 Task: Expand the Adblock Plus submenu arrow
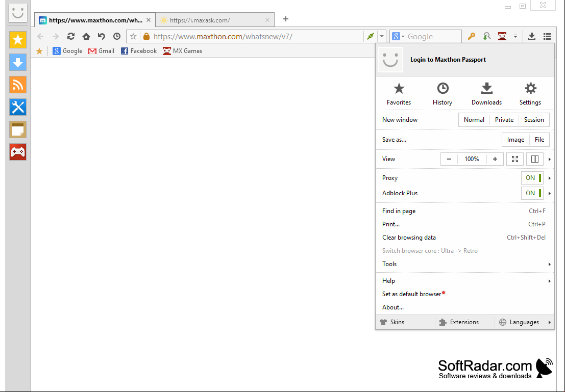coord(550,193)
